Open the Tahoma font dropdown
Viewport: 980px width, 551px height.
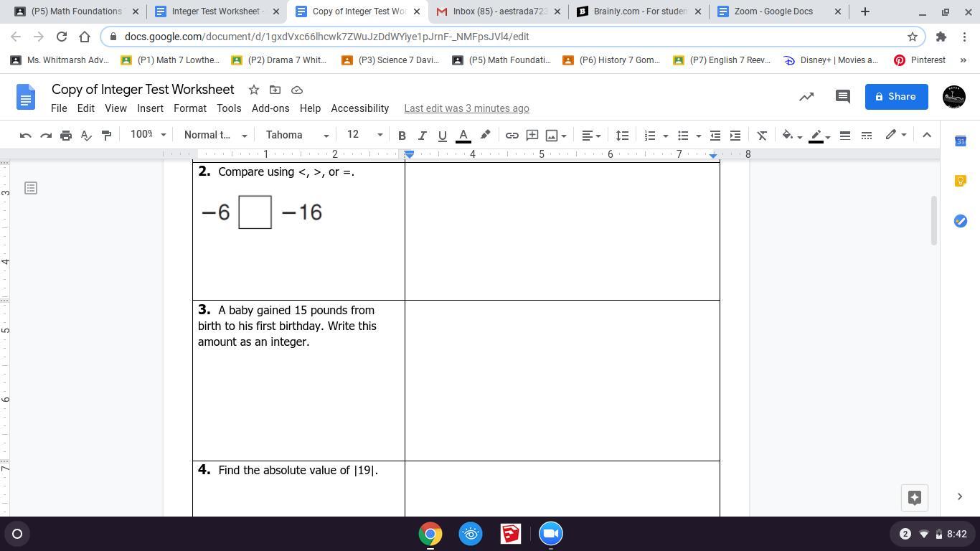(x=297, y=135)
